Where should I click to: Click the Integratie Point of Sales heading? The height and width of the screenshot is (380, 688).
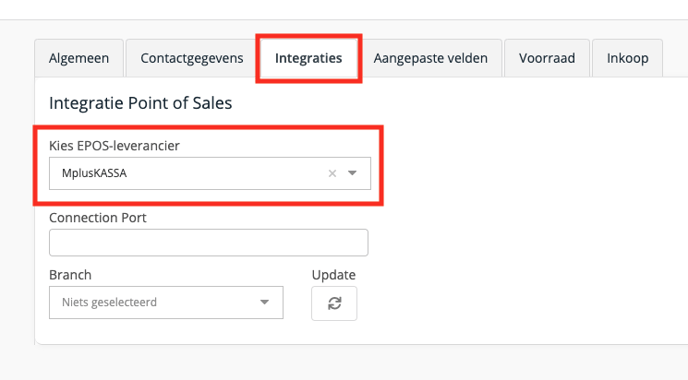[x=140, y=103]
